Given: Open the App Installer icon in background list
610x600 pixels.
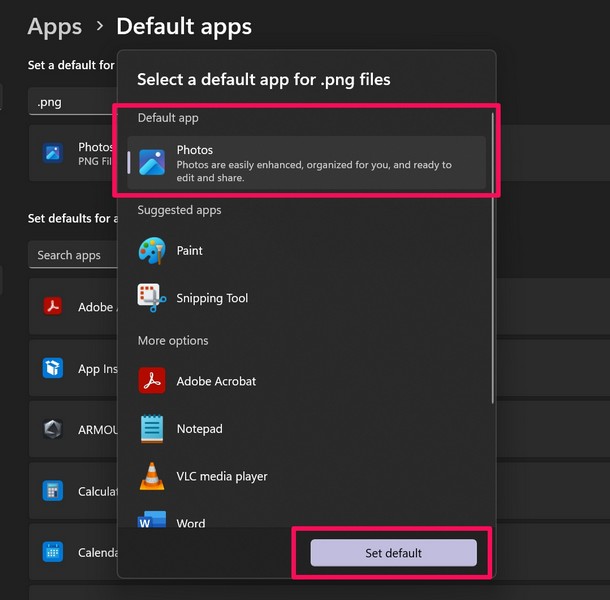Looking at the screenshot, I should click(53, 368).
